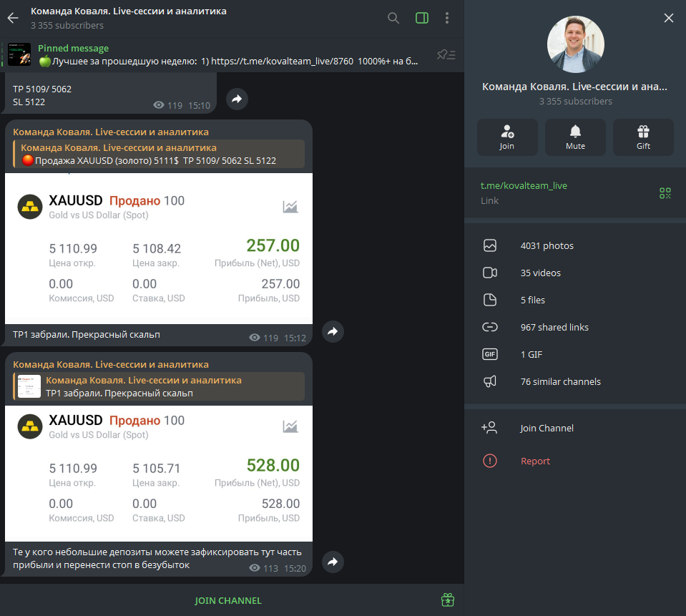Close the channel info panel
The height and width of the screenshot is (616, 686).
pyautogui.click(x=669, y=18)
